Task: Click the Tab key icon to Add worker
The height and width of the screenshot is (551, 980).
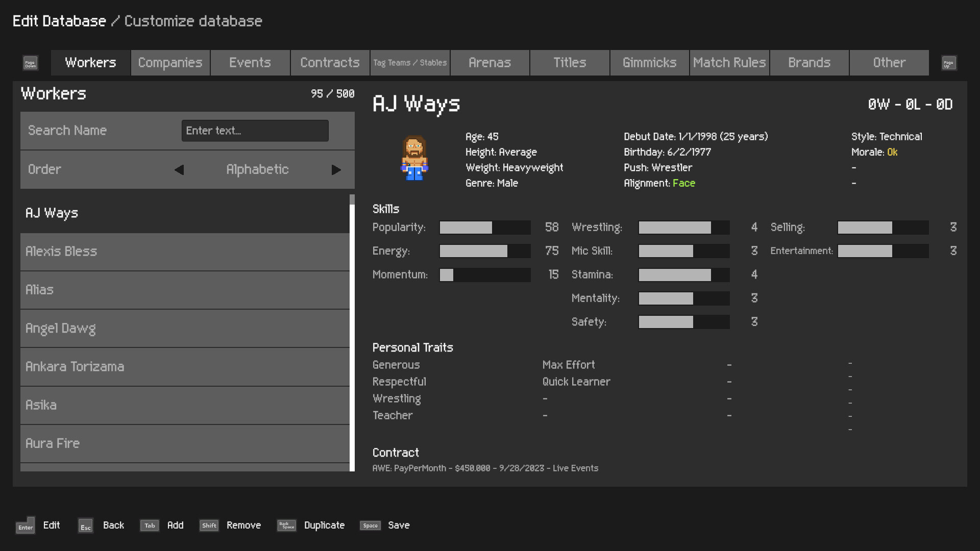Action: coord(149,525)
